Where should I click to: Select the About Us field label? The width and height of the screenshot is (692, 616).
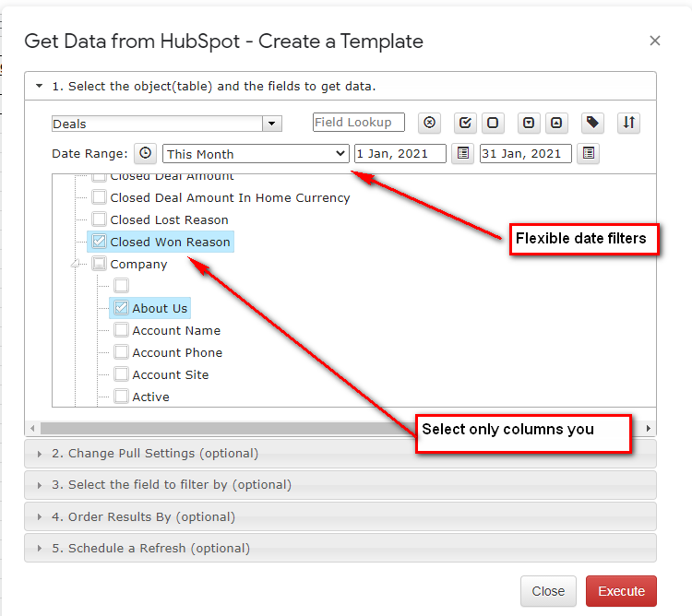(x=160, y=308)
